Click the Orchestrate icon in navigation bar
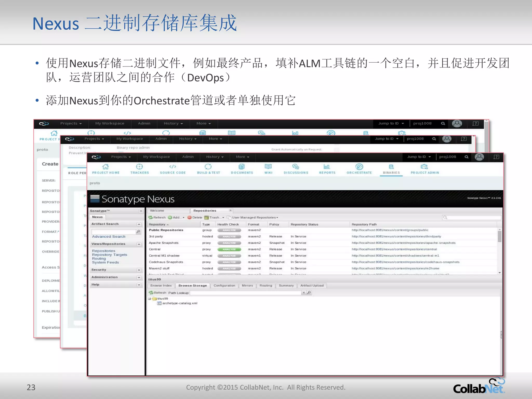 (359, 167)
